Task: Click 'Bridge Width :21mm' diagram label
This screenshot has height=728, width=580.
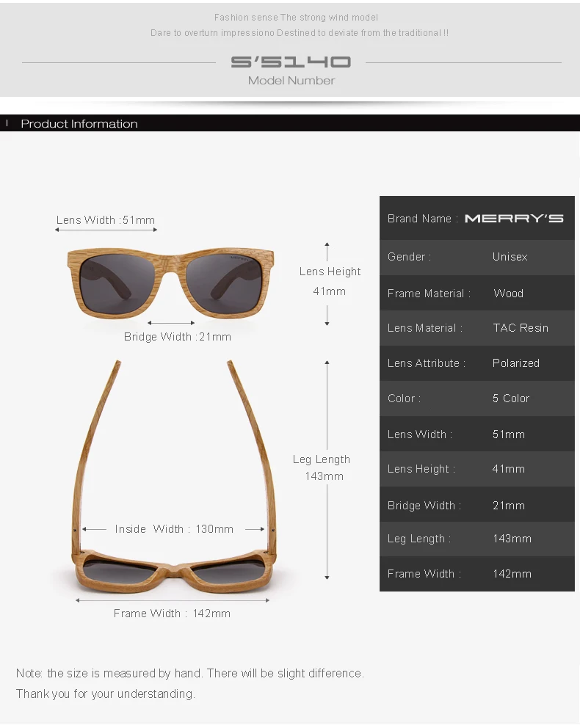Action: coord(178,337)
